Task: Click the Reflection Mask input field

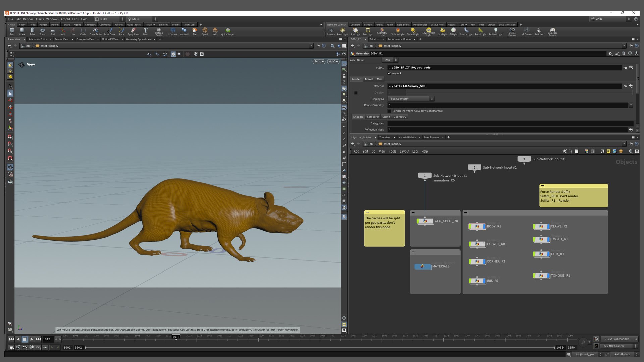Action: click(x=507, y=130)
